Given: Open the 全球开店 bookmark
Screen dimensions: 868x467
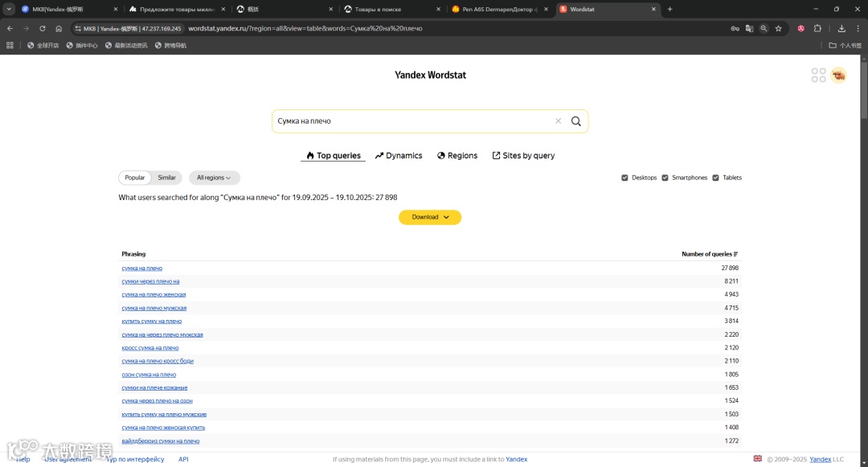Looking at the screenshot, I should point(43,45).
